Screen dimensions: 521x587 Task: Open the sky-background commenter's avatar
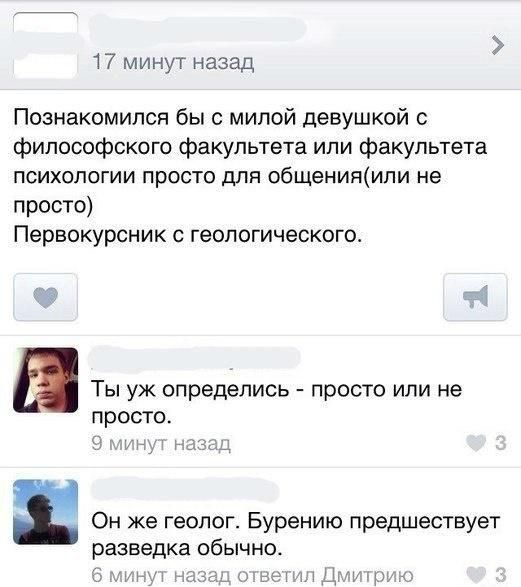point(46,512)
